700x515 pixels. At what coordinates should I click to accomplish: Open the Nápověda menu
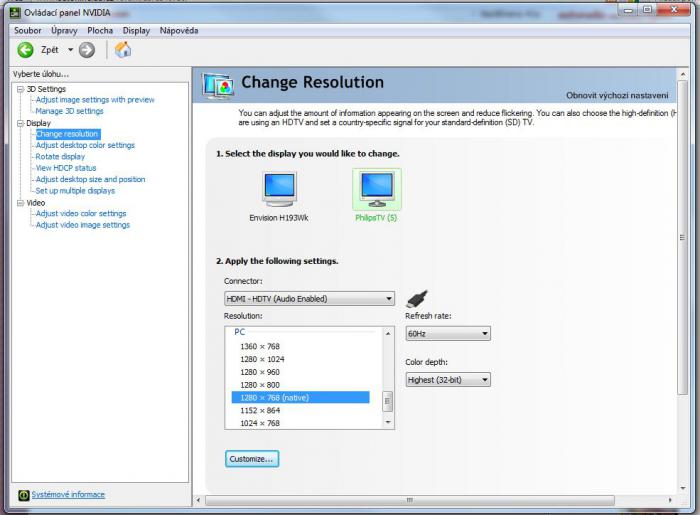pos(179,31)
